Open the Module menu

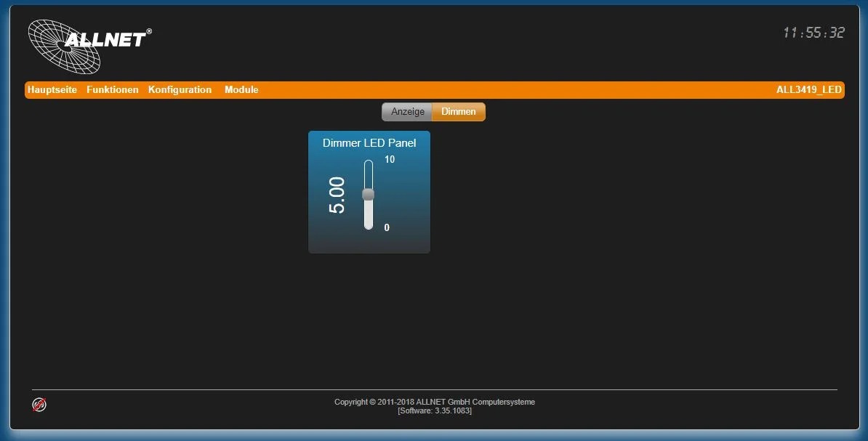pyautogui.click(x=241, y=89)
